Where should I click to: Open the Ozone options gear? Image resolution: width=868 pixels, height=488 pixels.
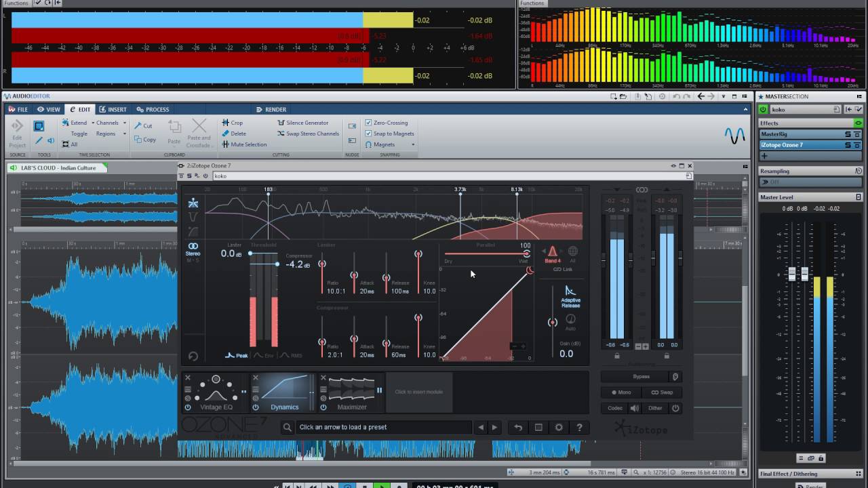pyautogui.click(x=559, y=427)
